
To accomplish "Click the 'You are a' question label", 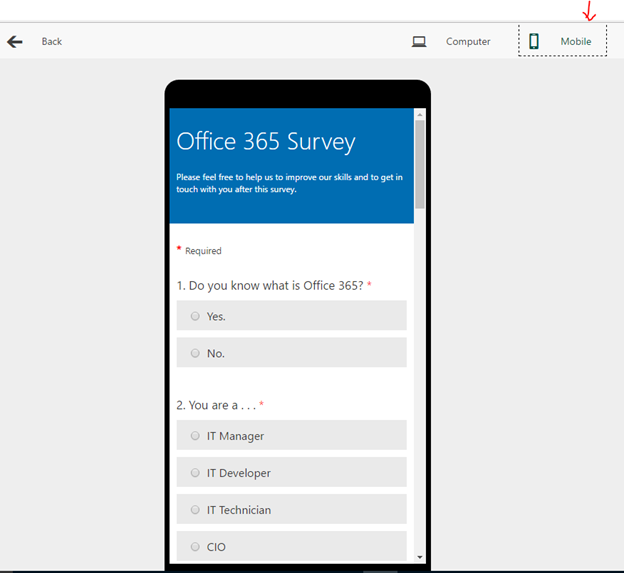I will pos(216,406).
